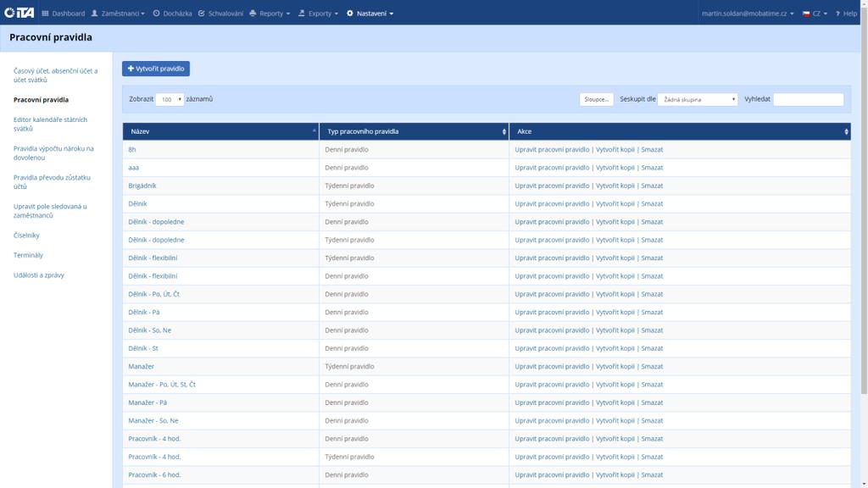The height and width of the screenshot is (488, 868).
Task: Click Smazat for aaa row
Action: pyautogui.click(x=652, y=168)
